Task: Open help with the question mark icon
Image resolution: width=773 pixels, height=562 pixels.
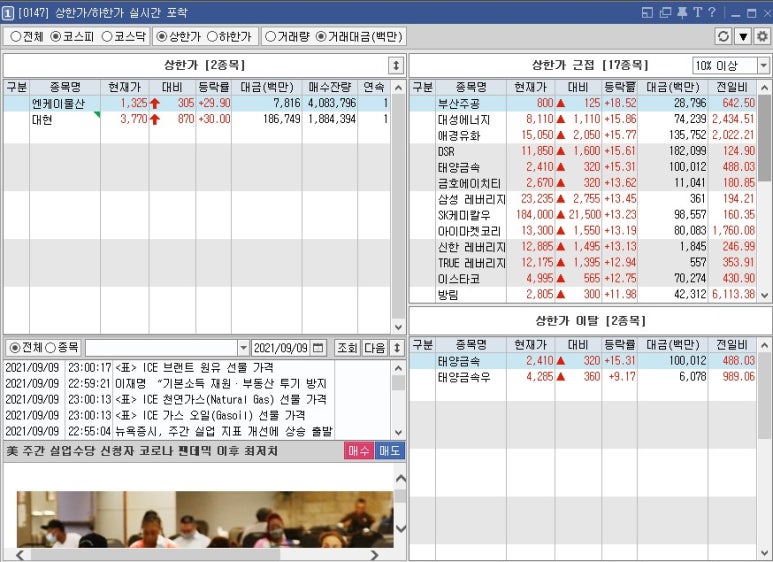Action: [712, 12]
